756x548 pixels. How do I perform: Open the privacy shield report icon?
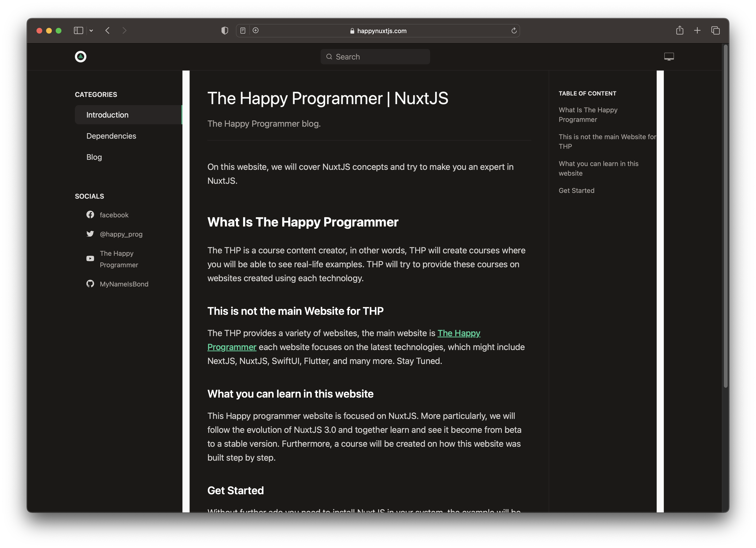point(225,31)
